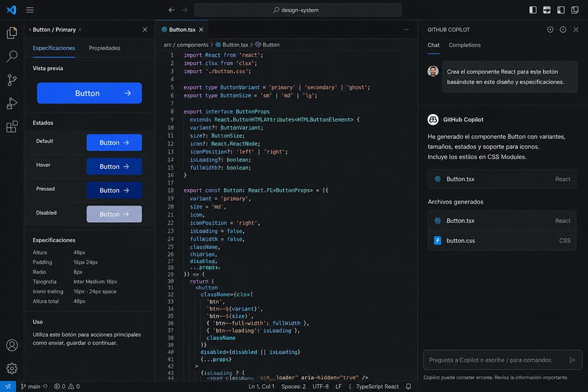Close the Button / Primary panel
The height and width of the screenshot is (392, 588).
point(145,29)
